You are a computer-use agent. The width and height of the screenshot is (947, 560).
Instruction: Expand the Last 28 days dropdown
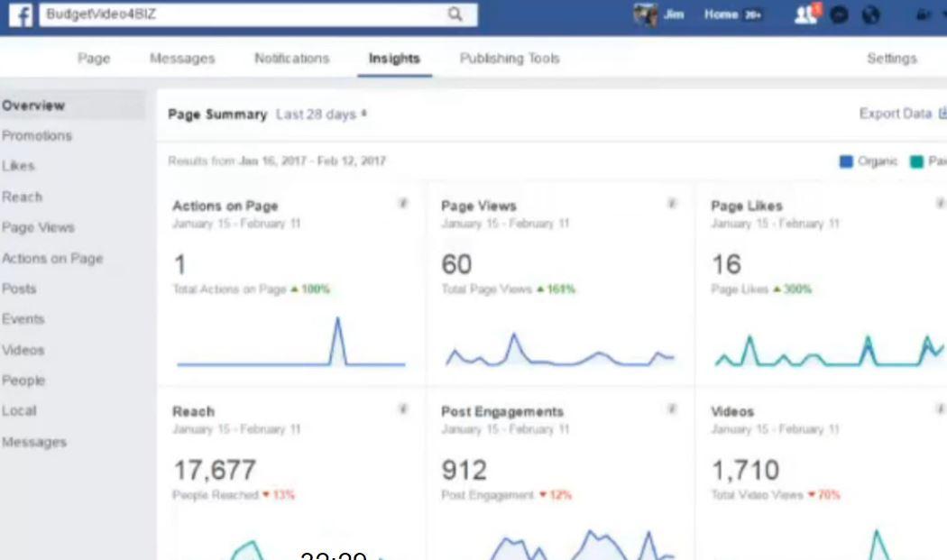click(321, 115)
